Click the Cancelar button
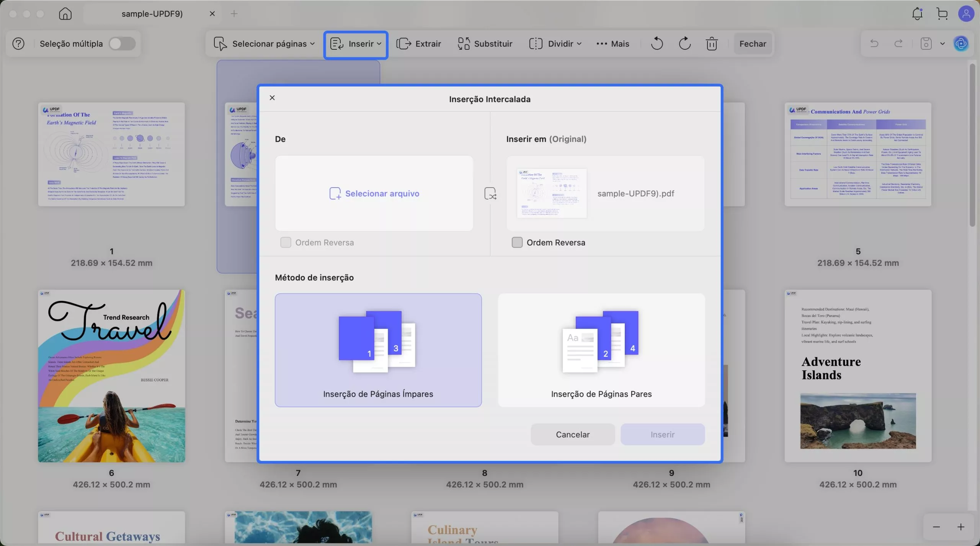This screenshot has width=980, height=546. click(573, 434)
